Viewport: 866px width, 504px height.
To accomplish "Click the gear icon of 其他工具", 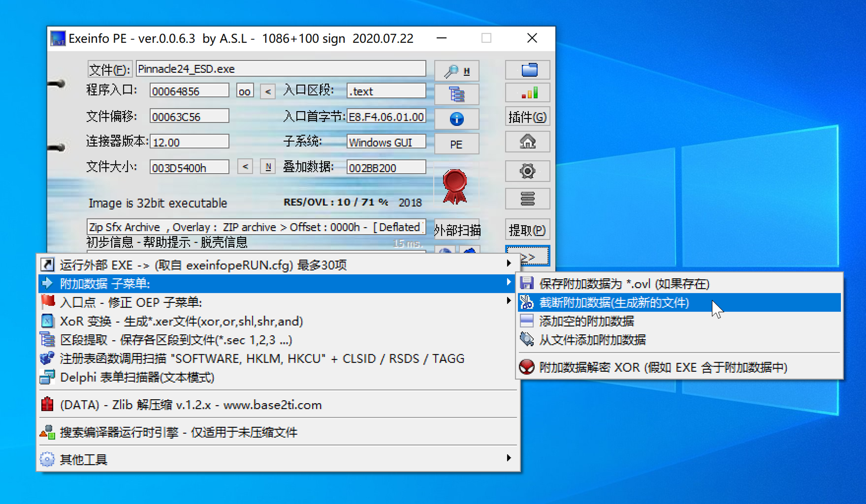I will pos(47,459).
